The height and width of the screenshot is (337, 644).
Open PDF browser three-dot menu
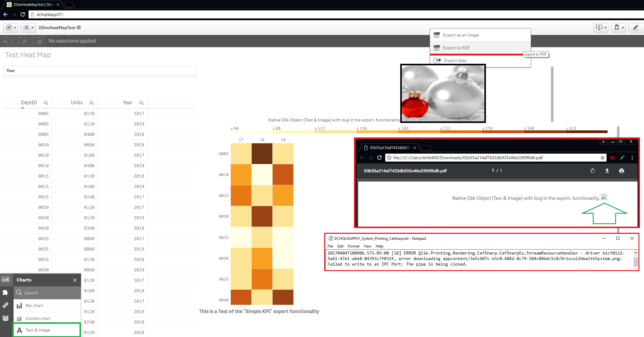[x=632, y=158]
